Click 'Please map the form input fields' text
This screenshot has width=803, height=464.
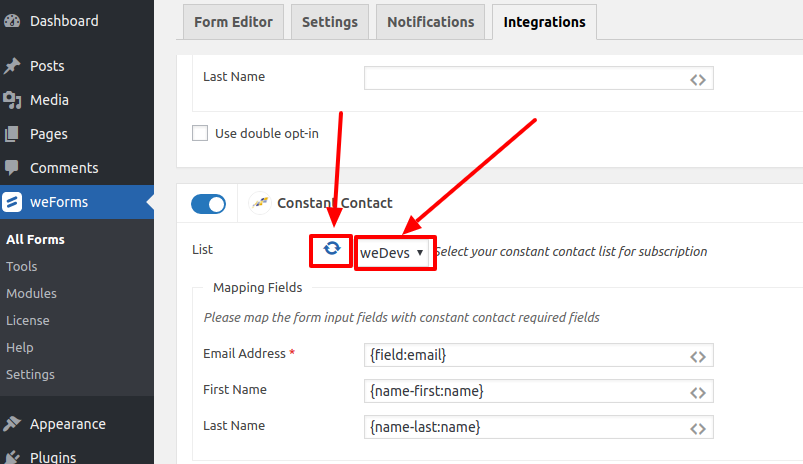tap(402, 318)
